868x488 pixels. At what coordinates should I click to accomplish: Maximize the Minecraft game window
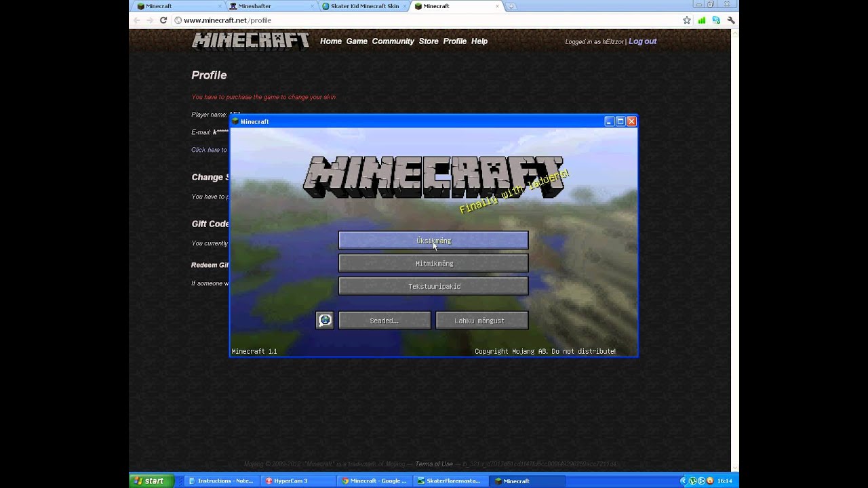pos(620,121)
